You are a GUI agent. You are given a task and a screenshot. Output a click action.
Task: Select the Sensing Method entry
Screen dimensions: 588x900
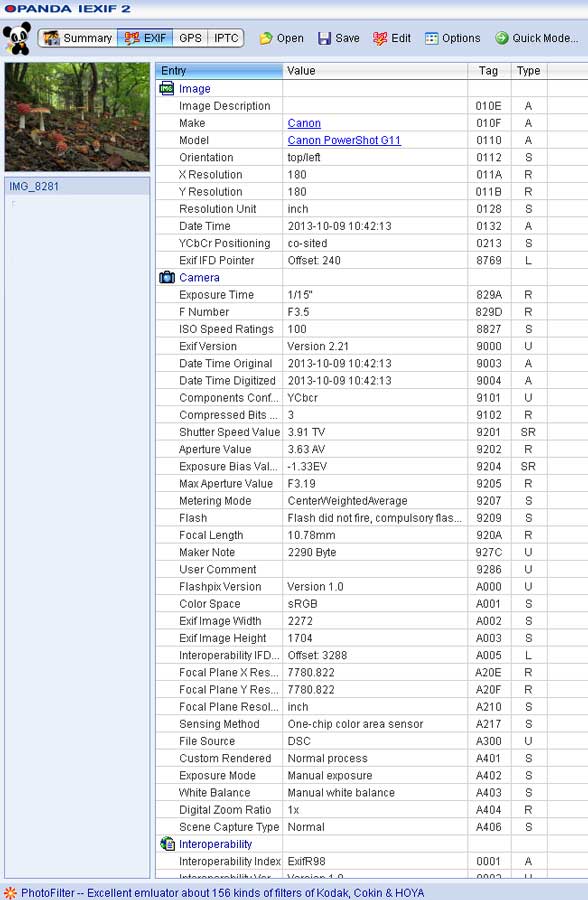click(219, 724)
